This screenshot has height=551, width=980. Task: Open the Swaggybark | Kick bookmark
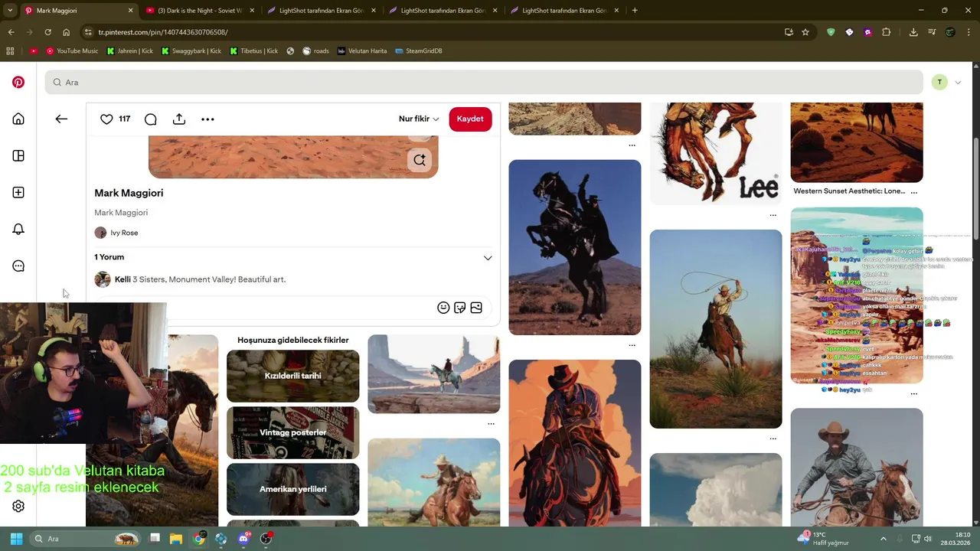(x=191, y=51)
